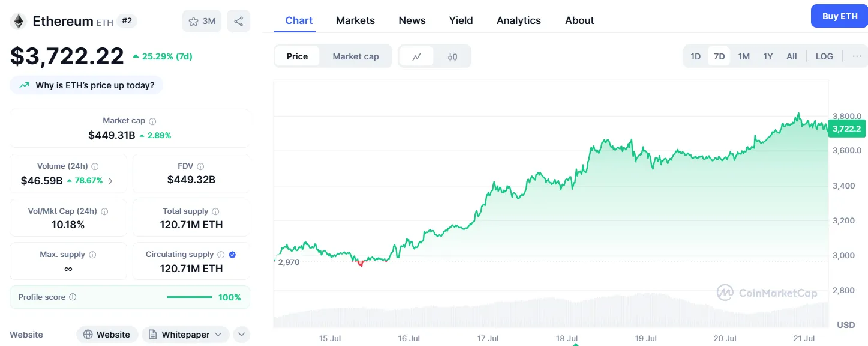Click the Buy ETH button
Image resolution: width=868 pixels, height=346 pixels.
point(839,16)
